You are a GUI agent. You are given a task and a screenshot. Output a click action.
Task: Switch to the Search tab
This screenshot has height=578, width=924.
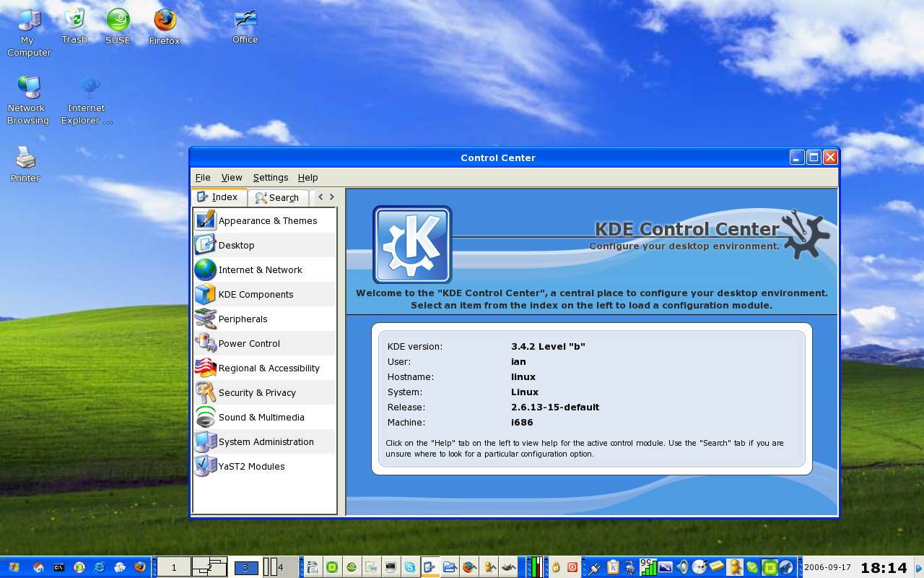[x=278, y=197]
